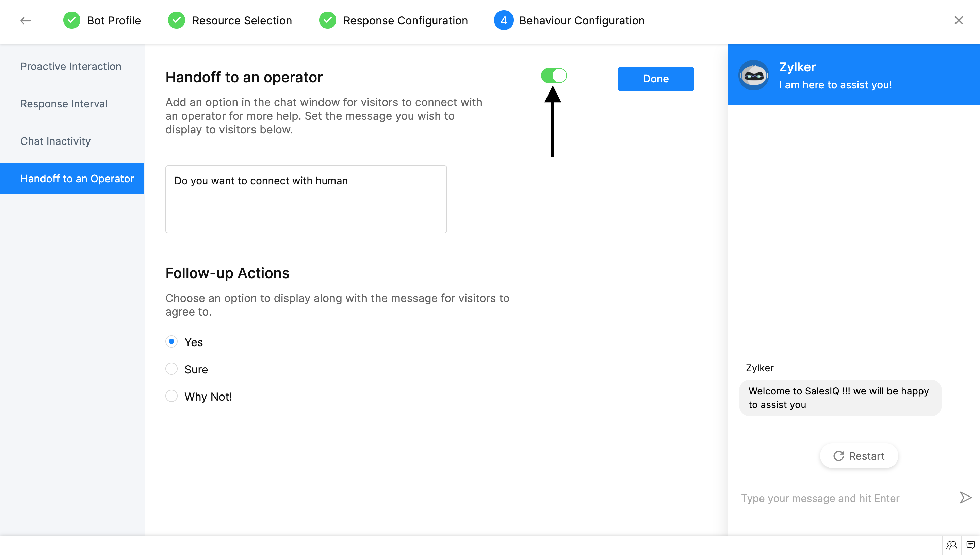980x555 pixels.
Task: Click the back arrow icon
Action: [x=25, y=21]
